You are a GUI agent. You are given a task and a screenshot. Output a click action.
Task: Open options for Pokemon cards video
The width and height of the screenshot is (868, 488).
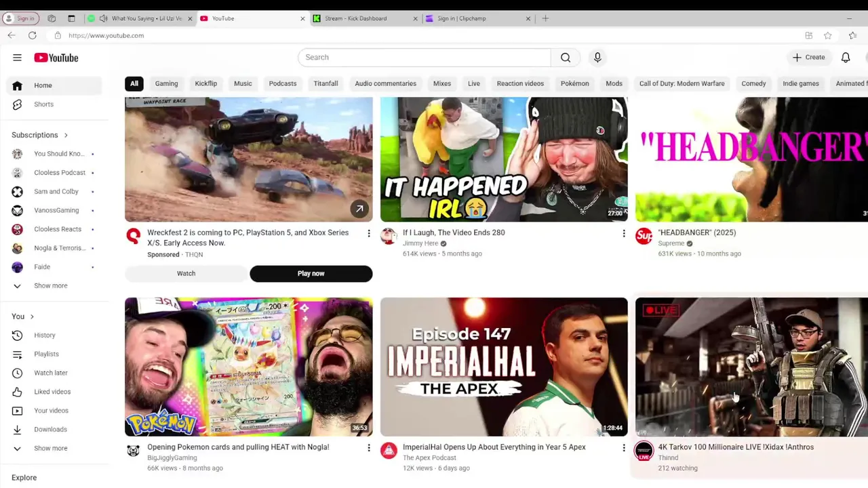pos(369,448)
